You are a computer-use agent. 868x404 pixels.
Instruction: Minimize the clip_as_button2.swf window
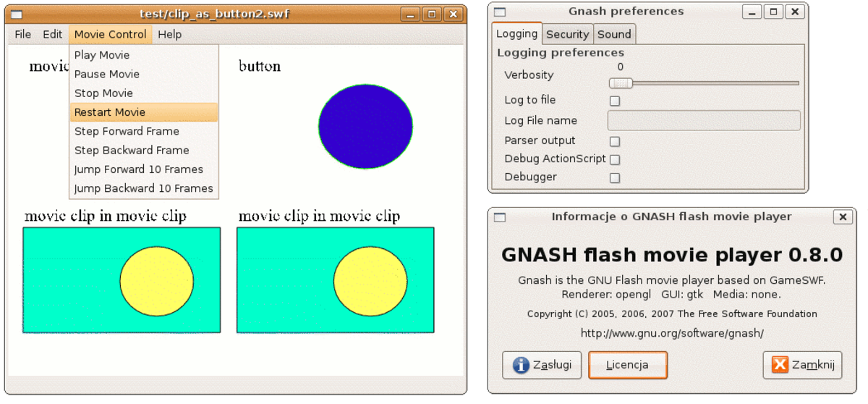tap(411, 14)
